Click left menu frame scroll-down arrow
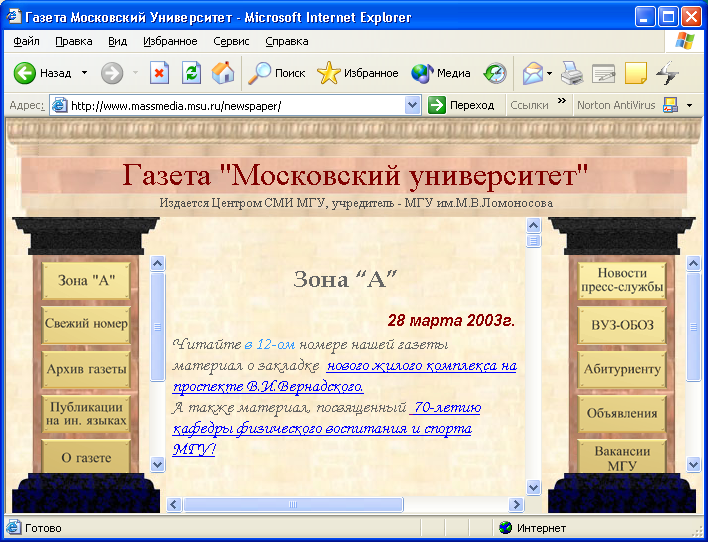 tap(157, 464)
